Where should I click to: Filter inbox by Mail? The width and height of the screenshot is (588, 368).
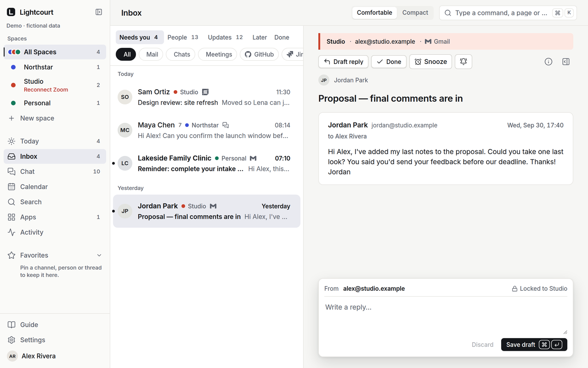[x=152, y=54]
